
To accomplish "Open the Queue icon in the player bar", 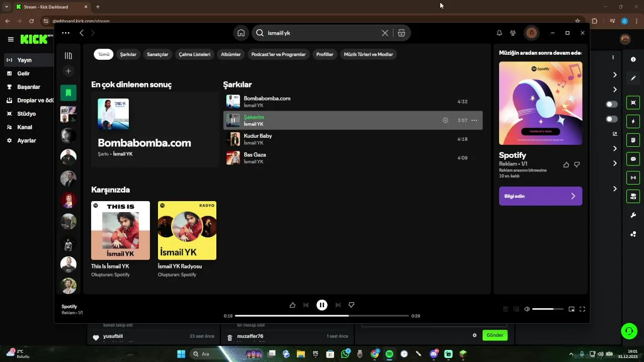I will [506, 309].
